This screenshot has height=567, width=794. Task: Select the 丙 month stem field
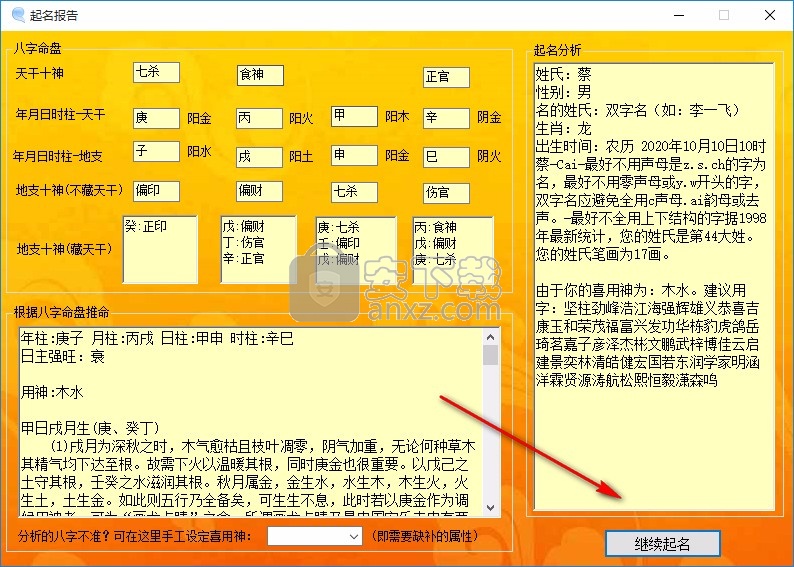point(260,118)
